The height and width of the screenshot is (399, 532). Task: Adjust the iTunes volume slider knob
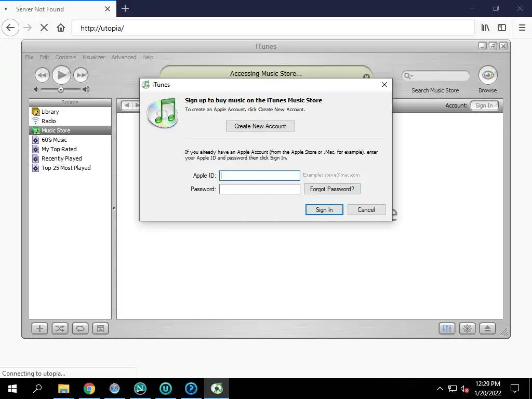click(x=60, y=89)
